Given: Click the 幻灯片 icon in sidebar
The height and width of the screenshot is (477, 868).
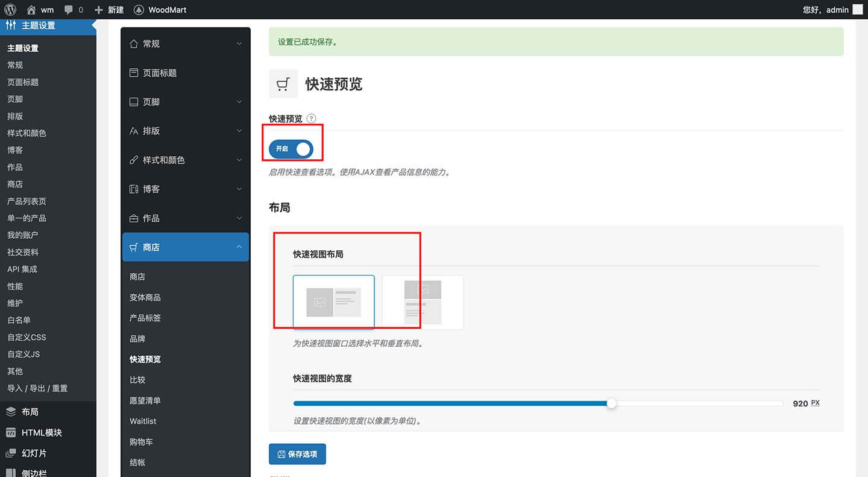Looking at the screenshot, I should click(x=11, y=453).
